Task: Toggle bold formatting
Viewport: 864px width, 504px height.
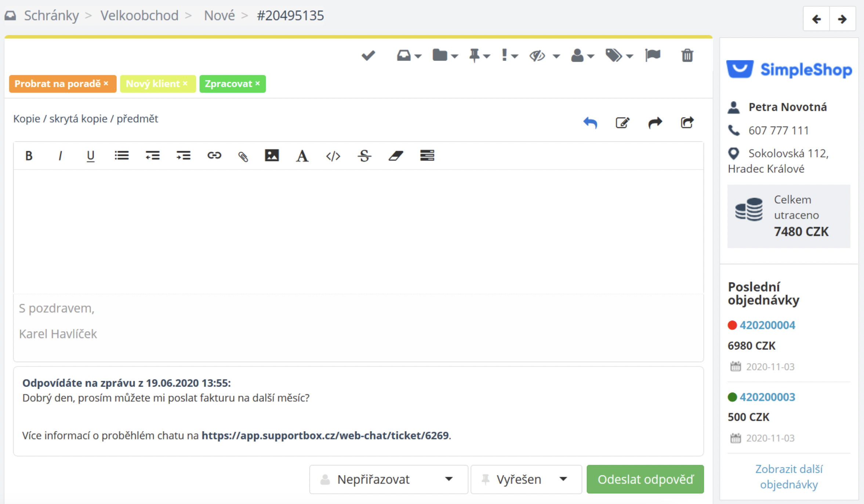Action: pos(29,156)
